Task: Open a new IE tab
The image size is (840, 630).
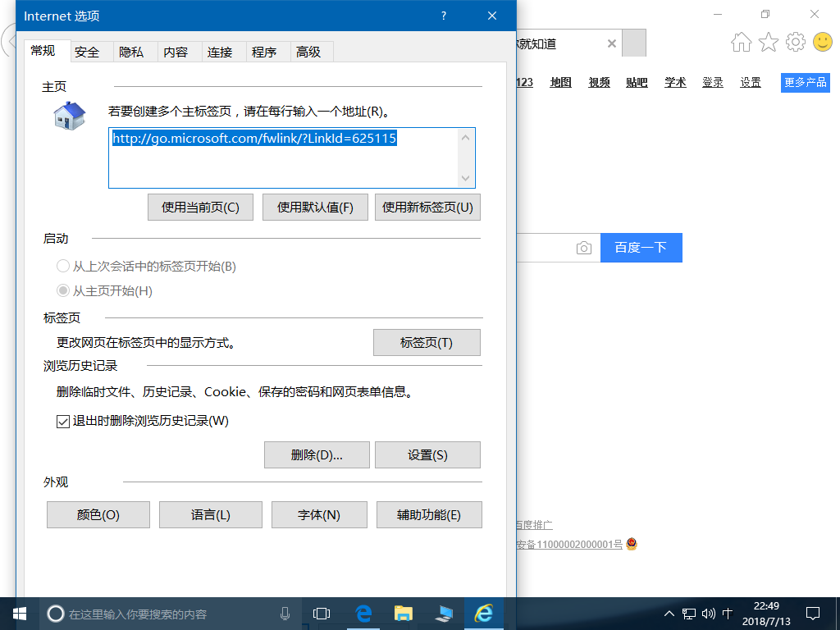Action: tap(634, 43)
